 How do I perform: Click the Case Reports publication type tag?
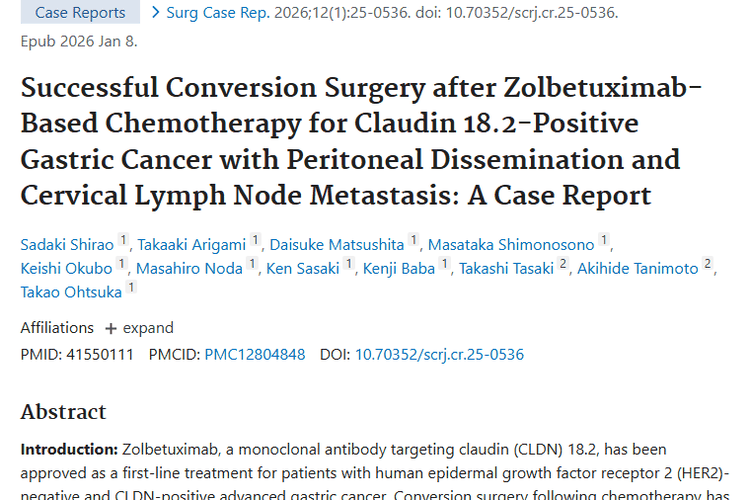pos(80,13)
